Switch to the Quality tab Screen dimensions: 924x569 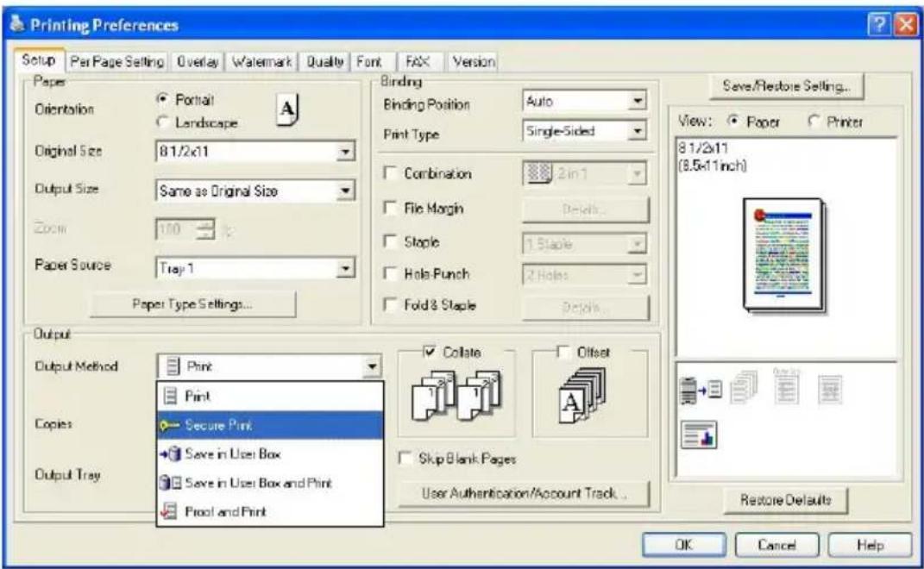[324, 61]
